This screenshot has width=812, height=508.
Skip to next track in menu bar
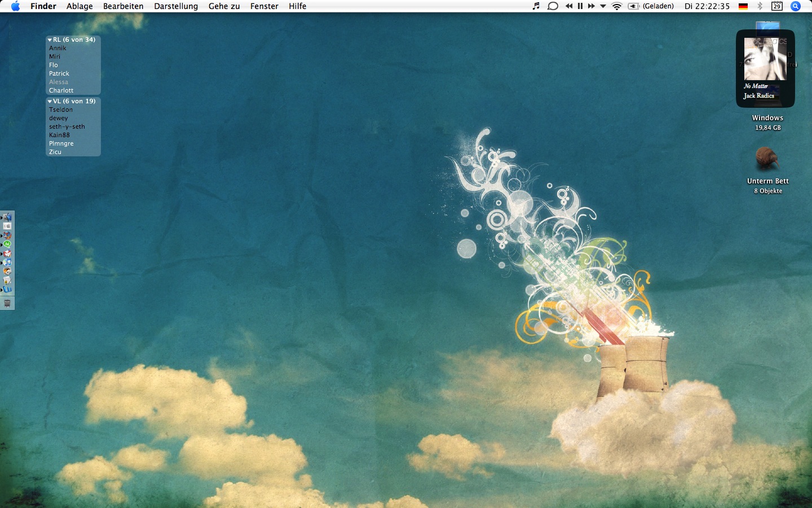tap(591, 6)
